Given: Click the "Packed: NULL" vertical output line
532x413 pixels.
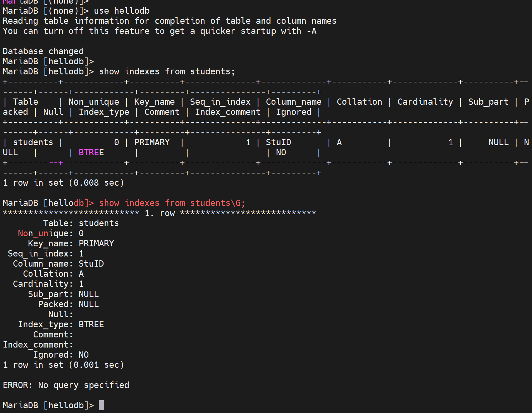Looking at the screenshot, I should [x=68, y=304].
